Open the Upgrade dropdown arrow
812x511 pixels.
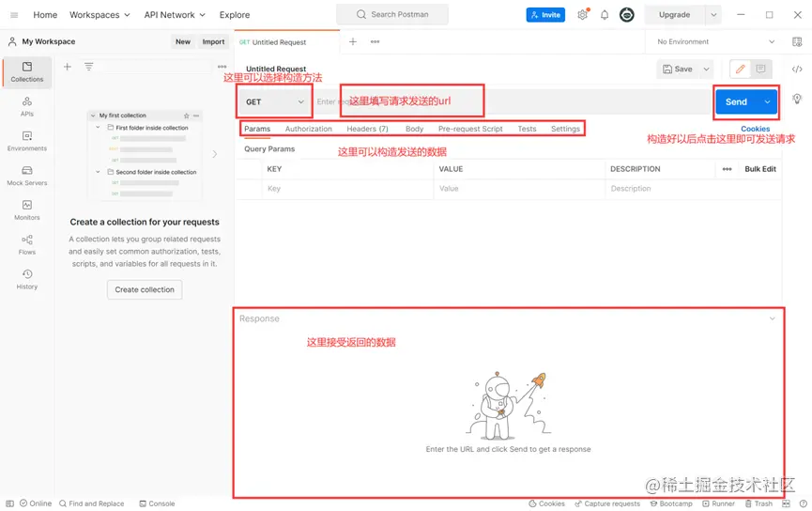(713, 14)
